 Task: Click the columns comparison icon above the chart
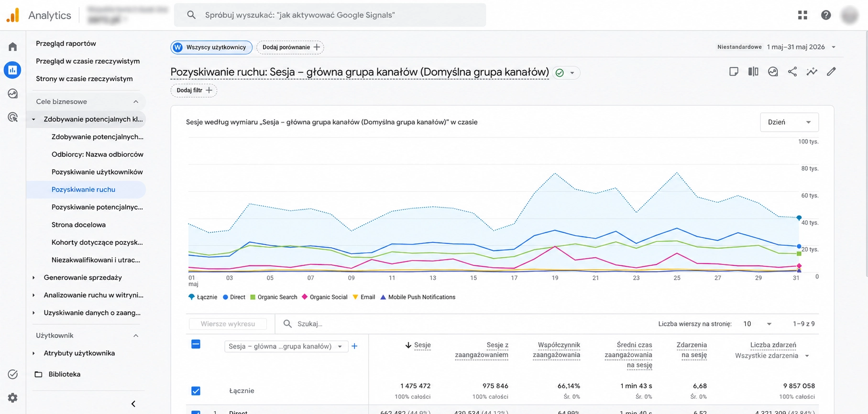[753, 72]
